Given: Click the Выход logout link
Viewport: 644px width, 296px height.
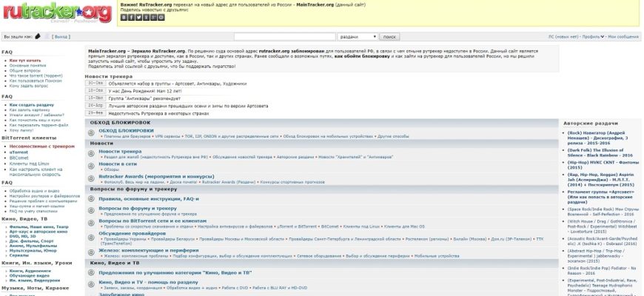Looking at the screenshot, I should click(61, 37).
